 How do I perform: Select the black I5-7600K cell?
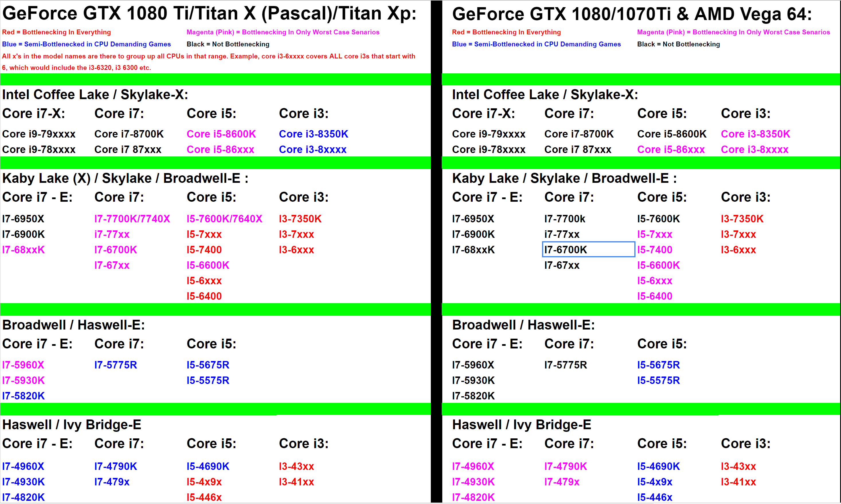coord(658,219)
